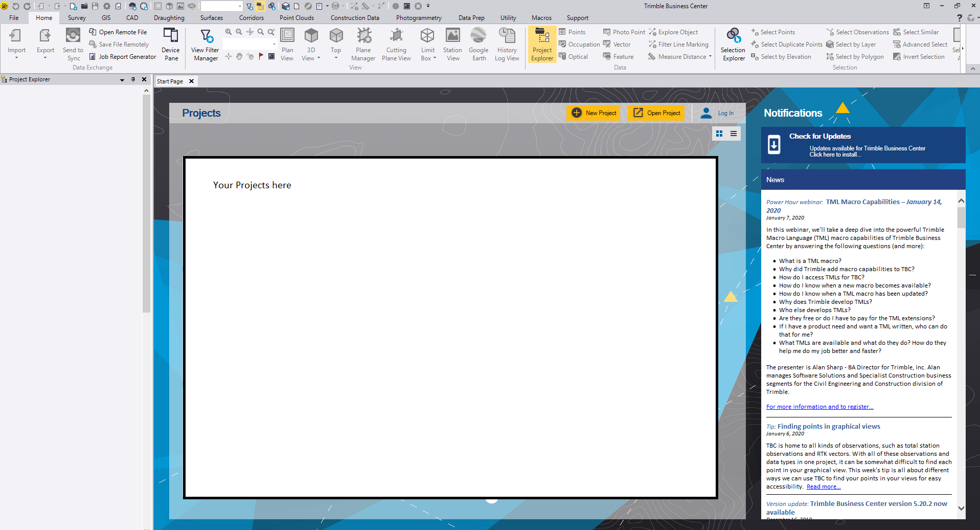The height and width of the screenshot is (530, 980).
Task: Open the Limit Box dropdown
Action: pyautogui.click(x=435, y=58)
